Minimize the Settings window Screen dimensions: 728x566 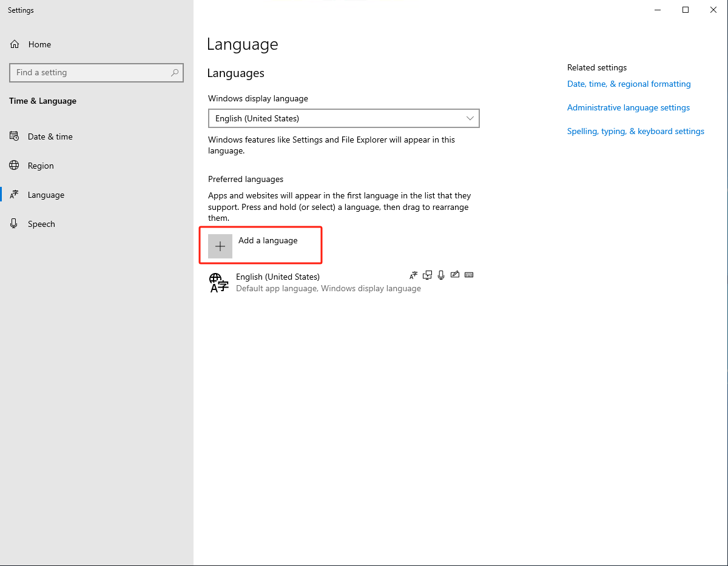(658, 10)
